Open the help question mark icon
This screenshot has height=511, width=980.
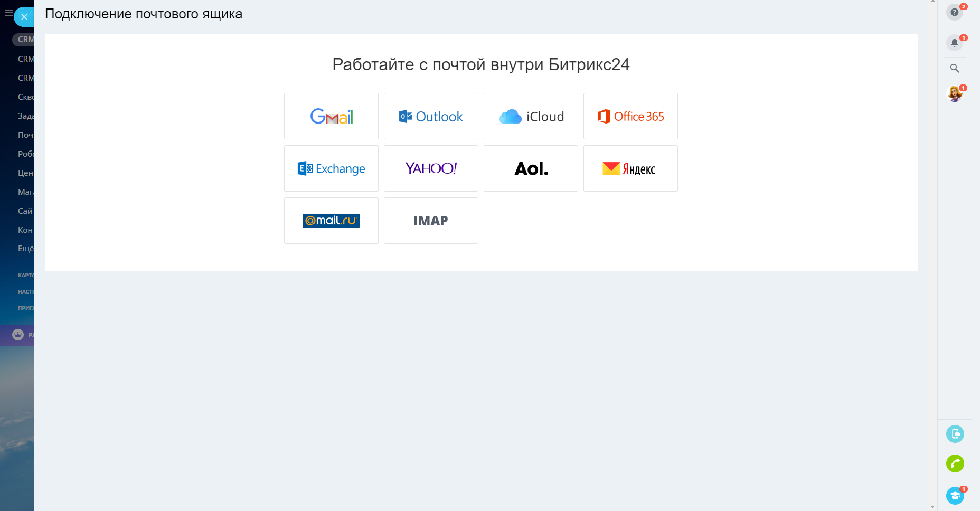coord(955,12)
